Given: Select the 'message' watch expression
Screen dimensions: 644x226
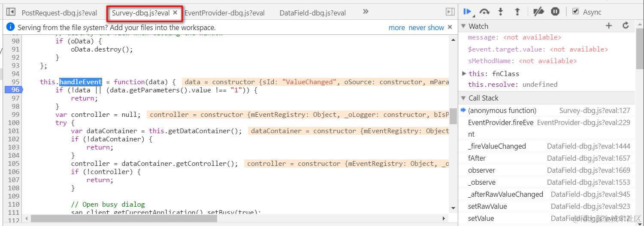Looking at the screenshot, I should tap(514, 37).
